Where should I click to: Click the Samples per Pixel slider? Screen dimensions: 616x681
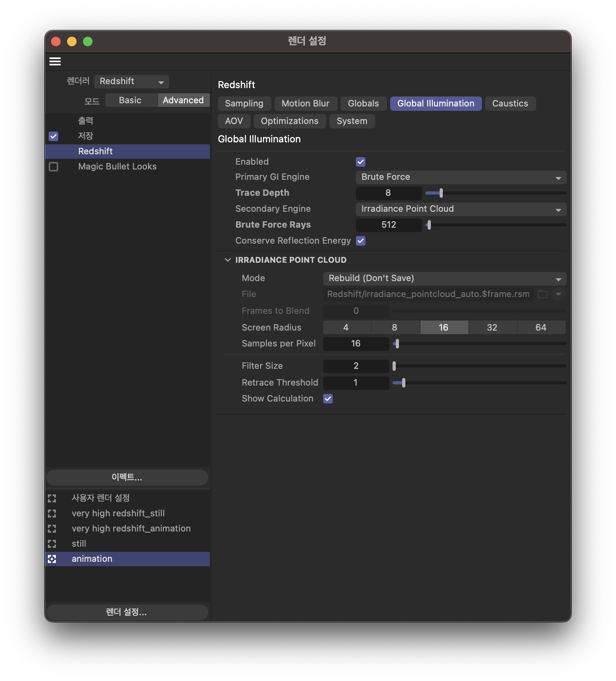point(479,344)
